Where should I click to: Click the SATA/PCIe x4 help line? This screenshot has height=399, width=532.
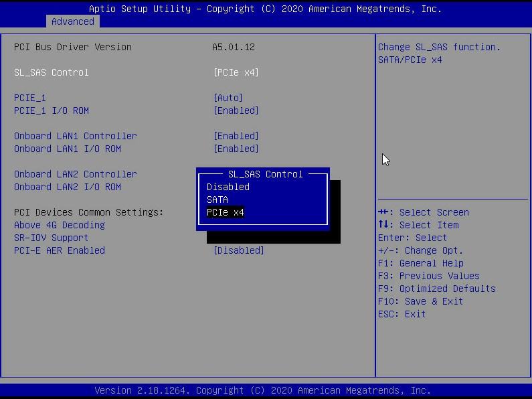pos(410,60)
